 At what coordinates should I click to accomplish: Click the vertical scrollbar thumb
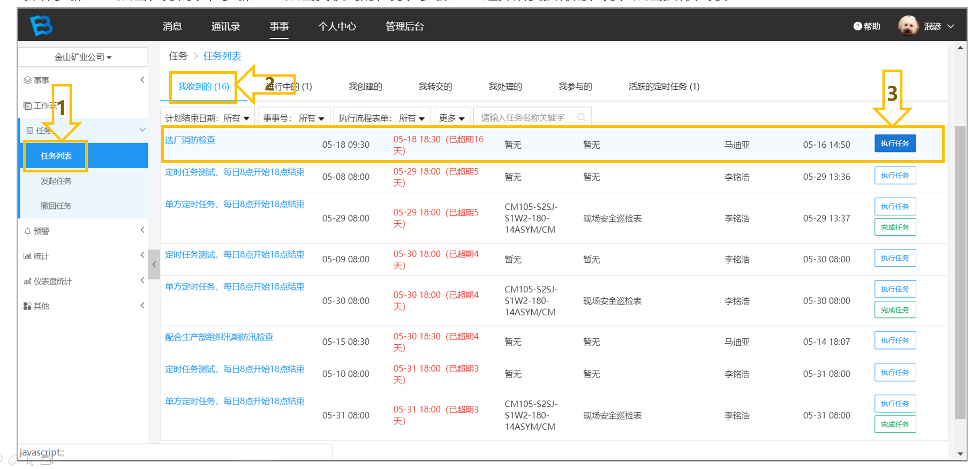point(961,272)
